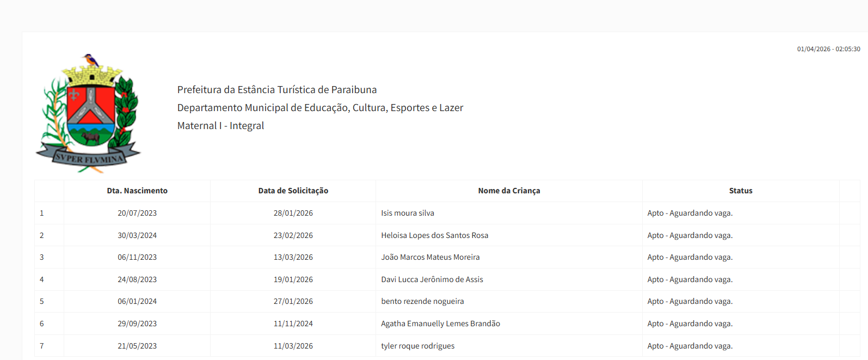Select João Marcos Mateus Moreira entry
The width and height of the screenshot is (868, 360).
pyautogui.click(x=430, y=257)
